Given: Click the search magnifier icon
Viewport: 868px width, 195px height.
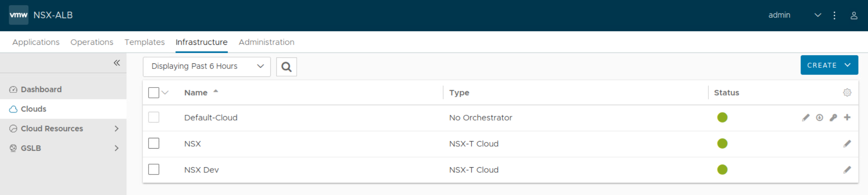Looking at the screenshot, I should tap(286, 67).
